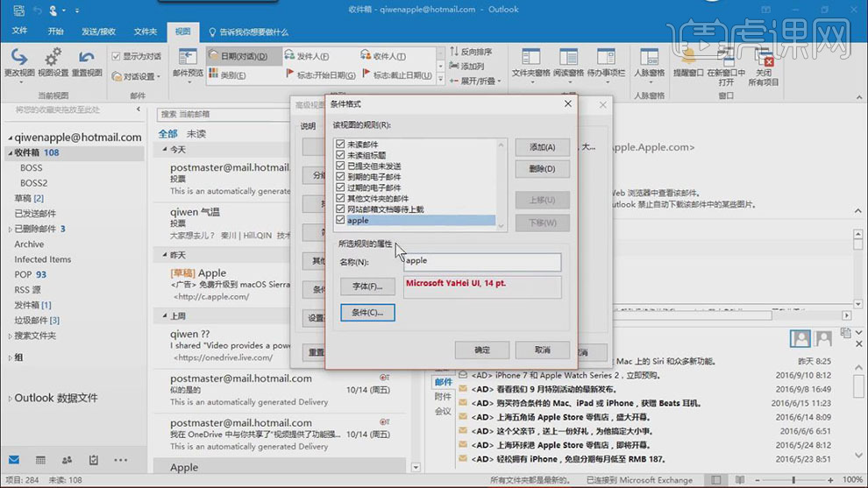Select Date (Conversations) arrangement icon

click(x=214, y=55)
